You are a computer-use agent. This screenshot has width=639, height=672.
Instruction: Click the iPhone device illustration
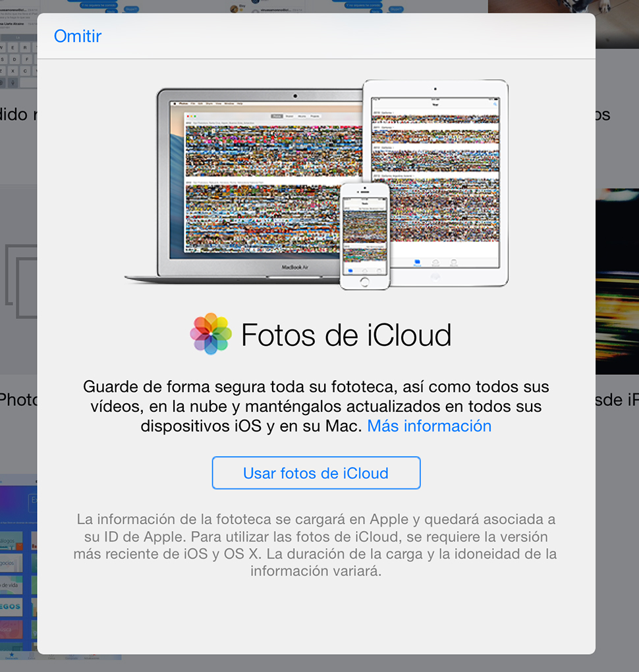pos(365,237)
